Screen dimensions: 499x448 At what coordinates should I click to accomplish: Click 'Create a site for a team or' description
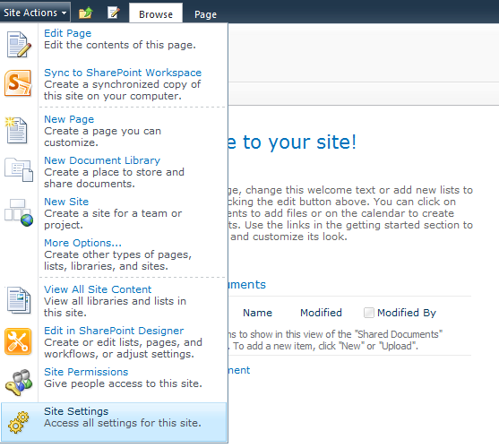pyautogui.click(x=113, y=213)
